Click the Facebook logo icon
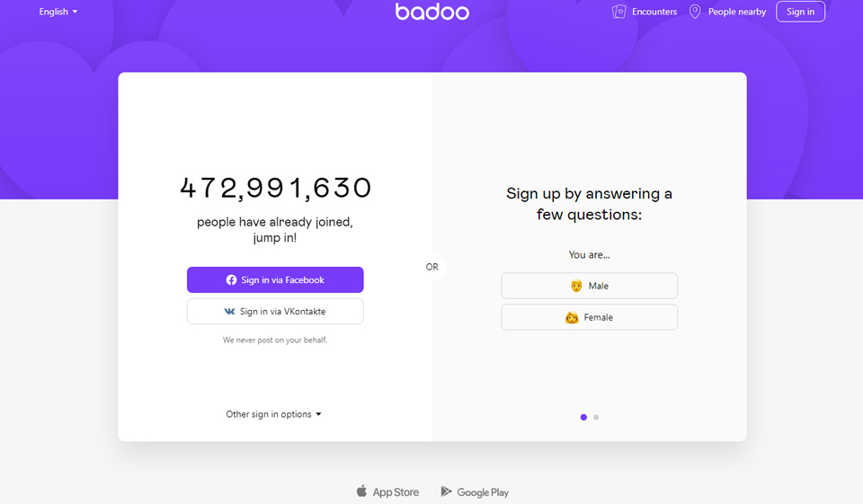The height and width of the screenshot is (504, 863). (232, 280)
